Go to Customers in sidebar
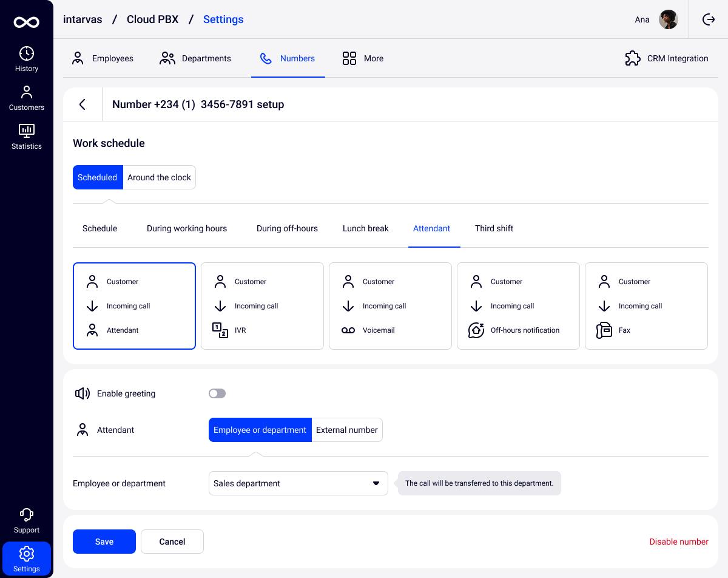This screenshot has width=728, height=578. tap(27, 98)
